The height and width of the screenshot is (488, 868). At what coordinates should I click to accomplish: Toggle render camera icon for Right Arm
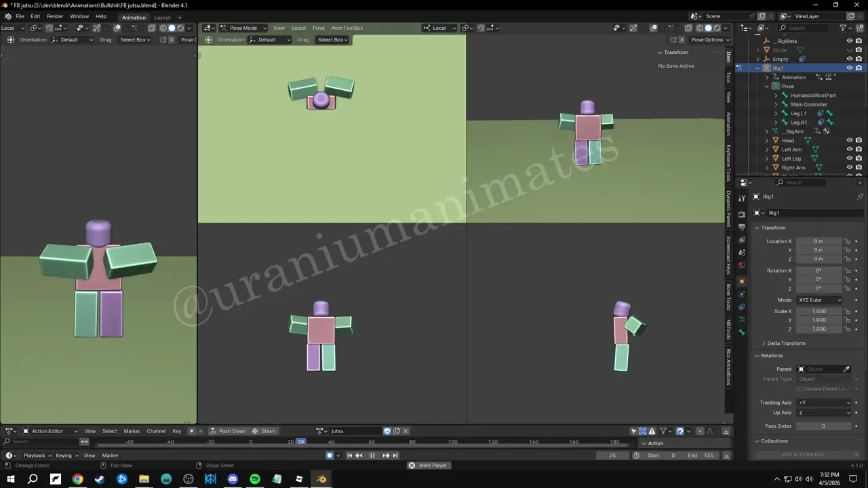[x=859, y=167]
